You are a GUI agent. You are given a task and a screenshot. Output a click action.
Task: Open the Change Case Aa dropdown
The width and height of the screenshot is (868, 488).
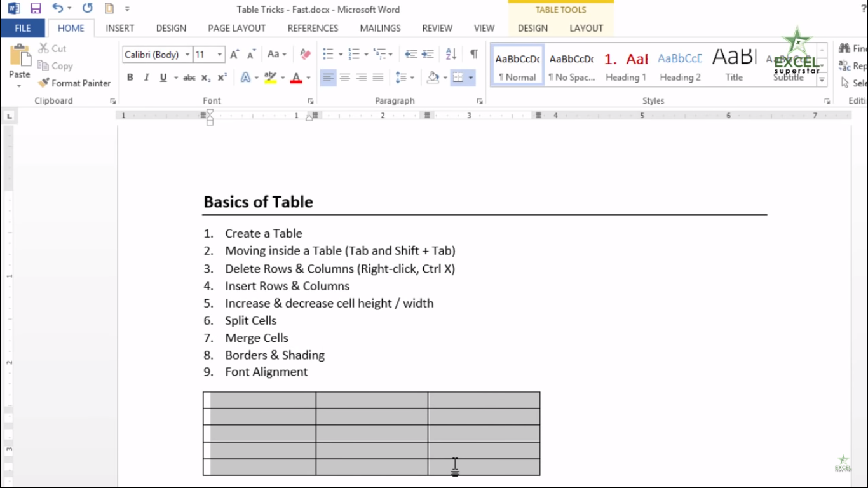276,55
